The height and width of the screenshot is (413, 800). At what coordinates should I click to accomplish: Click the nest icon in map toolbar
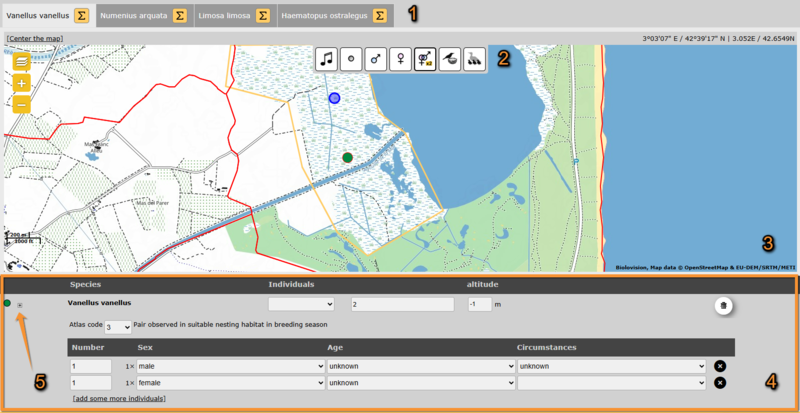pos(449,59)
